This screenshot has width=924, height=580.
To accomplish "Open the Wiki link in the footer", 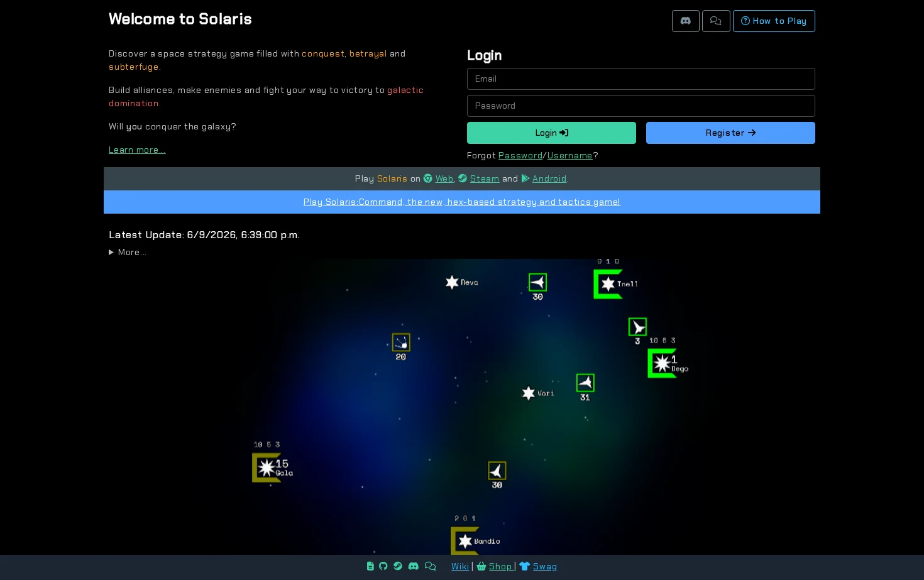I will pyautogui.click(x=460, y=566).
